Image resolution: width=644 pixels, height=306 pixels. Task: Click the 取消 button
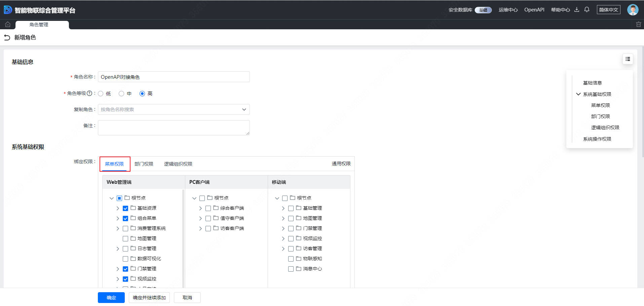tap(187, 298)
